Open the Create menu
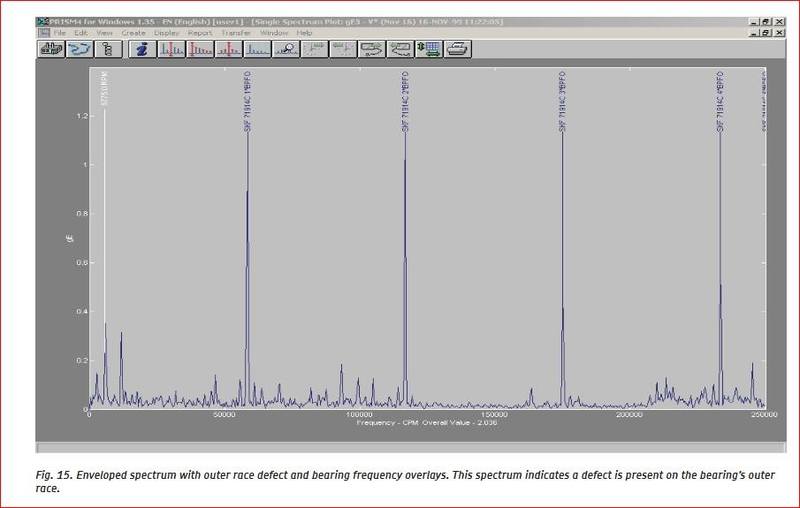The height and width of the screenshot is (508, 800). pos(133,33)
